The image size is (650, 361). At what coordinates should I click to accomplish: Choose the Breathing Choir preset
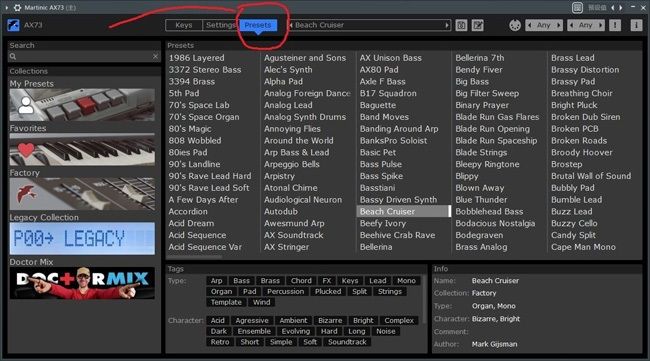pos(582,94)
